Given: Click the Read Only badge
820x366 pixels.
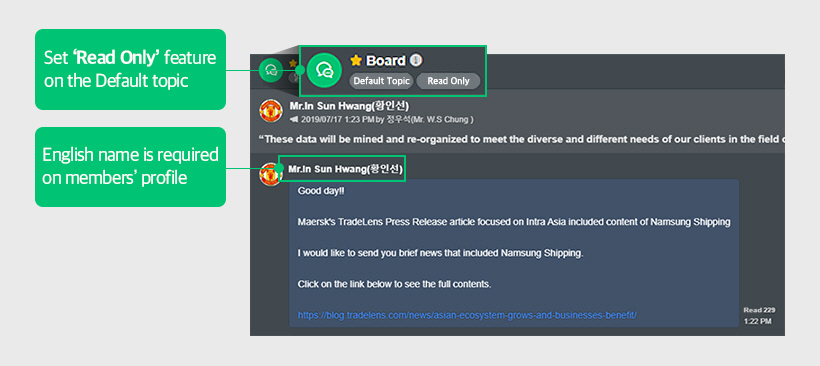Looking at the screenshot, I should [x=448, y=81].
